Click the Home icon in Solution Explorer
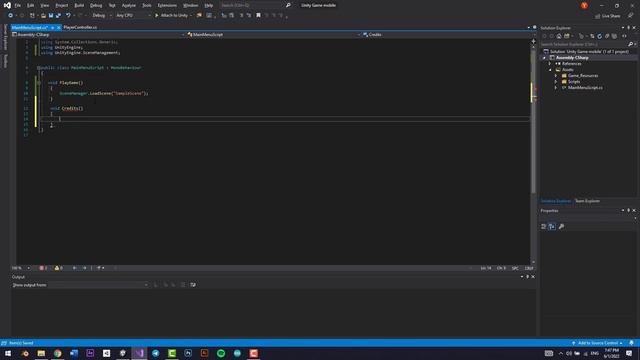This screenshot has width=640, height=360. [x=559, y=36]
